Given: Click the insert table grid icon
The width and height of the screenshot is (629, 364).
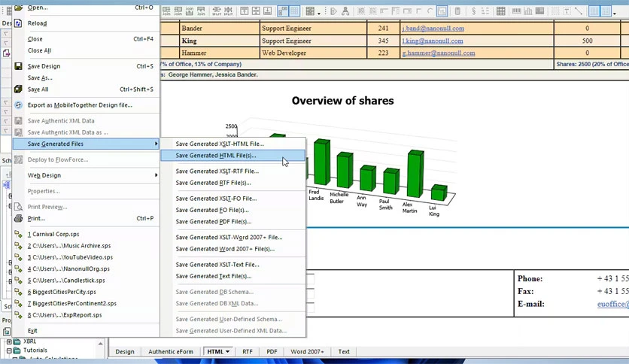Looking at the screenshot, I should [310, 11].
